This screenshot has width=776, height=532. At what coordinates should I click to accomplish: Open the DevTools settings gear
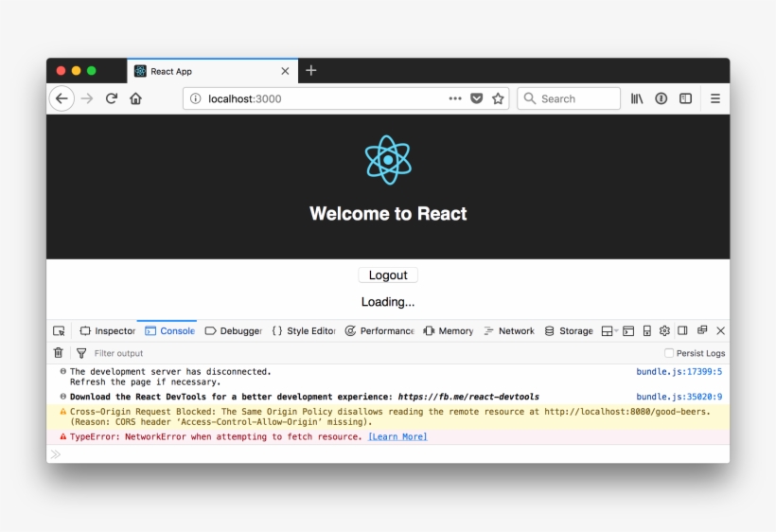click(x=664, y=330)
